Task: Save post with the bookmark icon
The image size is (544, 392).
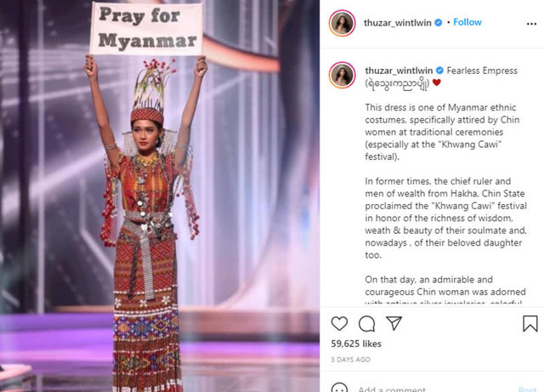Action: point(530,324)
